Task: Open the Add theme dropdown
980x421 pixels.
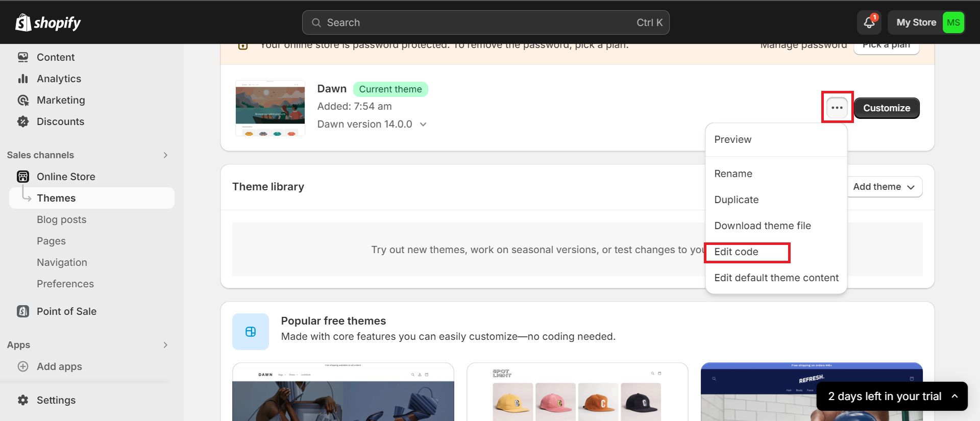Action: 884,187
